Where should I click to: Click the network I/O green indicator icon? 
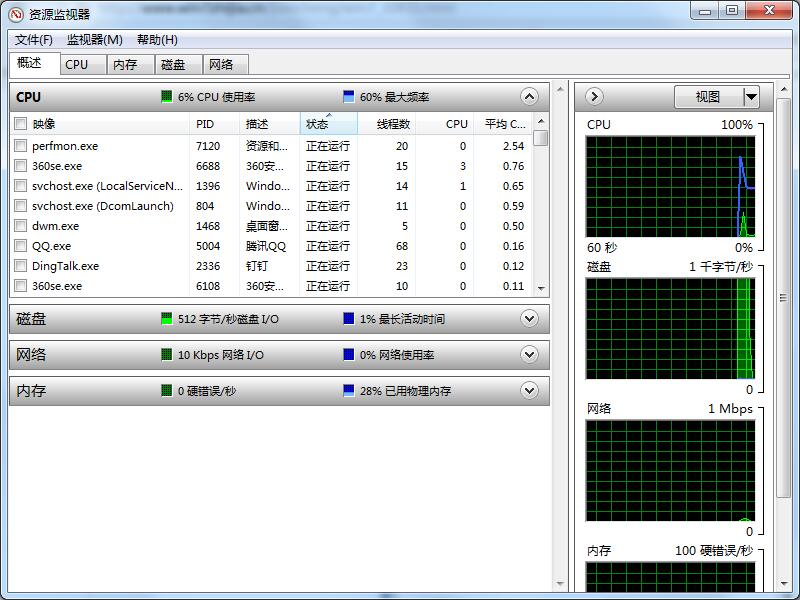coord(166,355)
